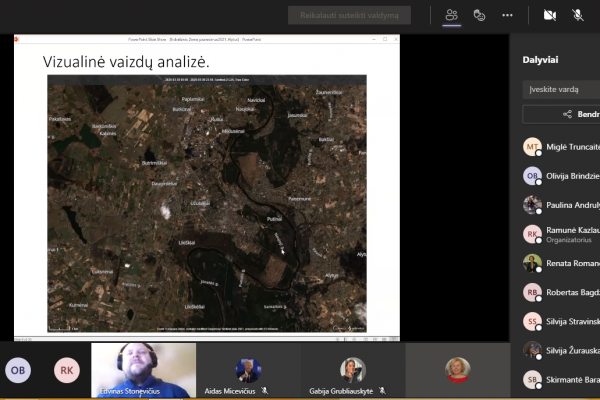This screenshot has width=600, height=400.
Task: Select participant Skirmantė Bara
Action: click(x=561, y=380)
